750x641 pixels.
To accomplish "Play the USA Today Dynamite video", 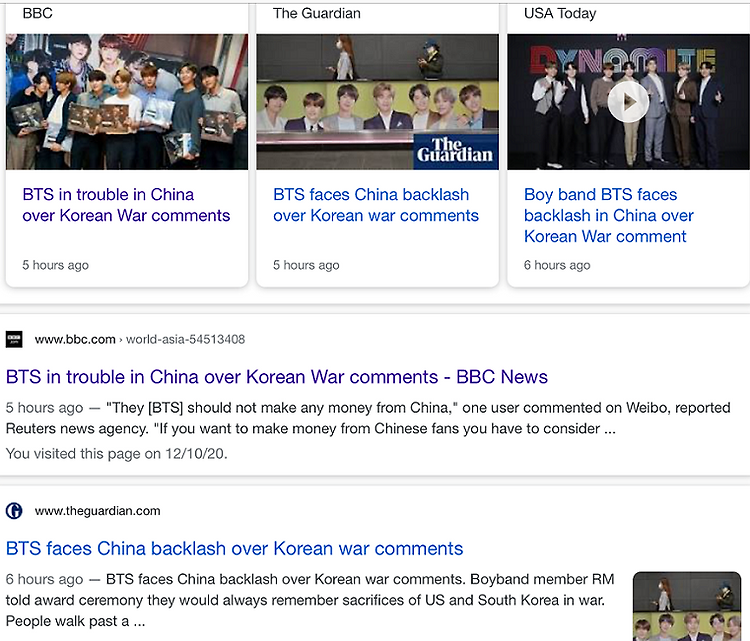I will pyautogui.click(x=628, y=102).
